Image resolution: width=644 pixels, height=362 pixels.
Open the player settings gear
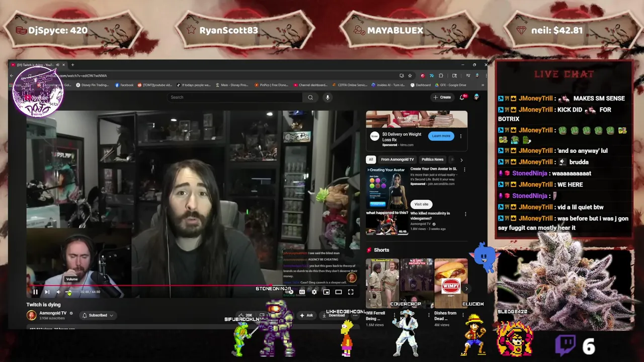tap(314, 292)
